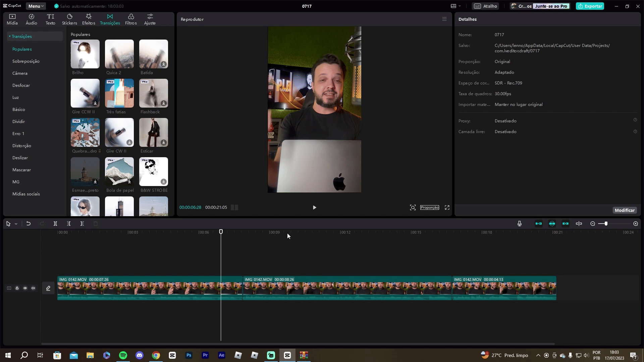Click the zoom out timeline icon
The width and height of the screenshot is (644, 362).
point(593,224)
